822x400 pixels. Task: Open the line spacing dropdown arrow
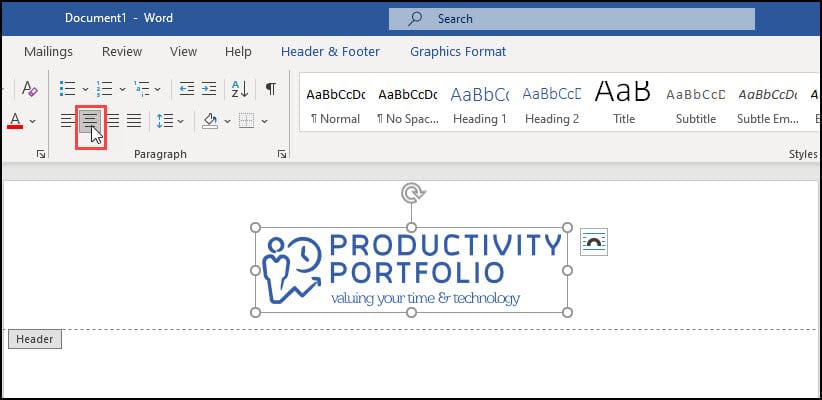point(181,122)
